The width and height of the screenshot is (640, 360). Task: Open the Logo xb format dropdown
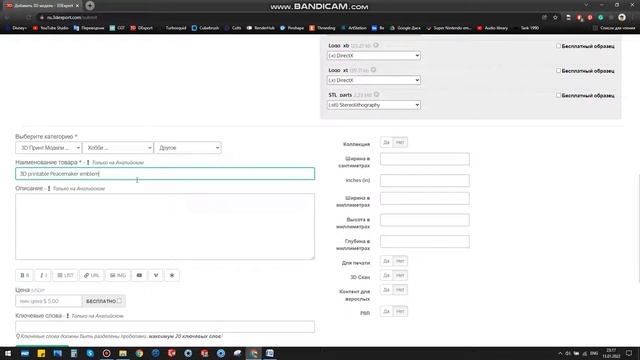tap(373, 56)
